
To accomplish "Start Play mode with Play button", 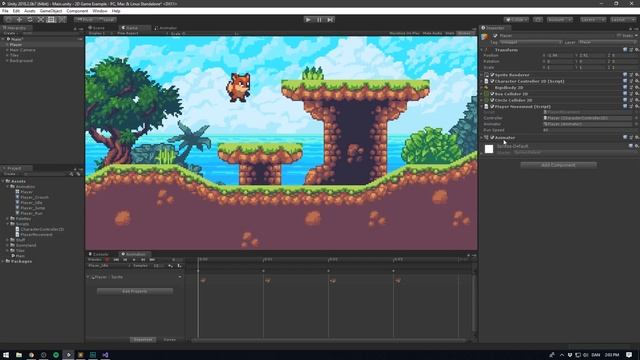I will (308, 20).
